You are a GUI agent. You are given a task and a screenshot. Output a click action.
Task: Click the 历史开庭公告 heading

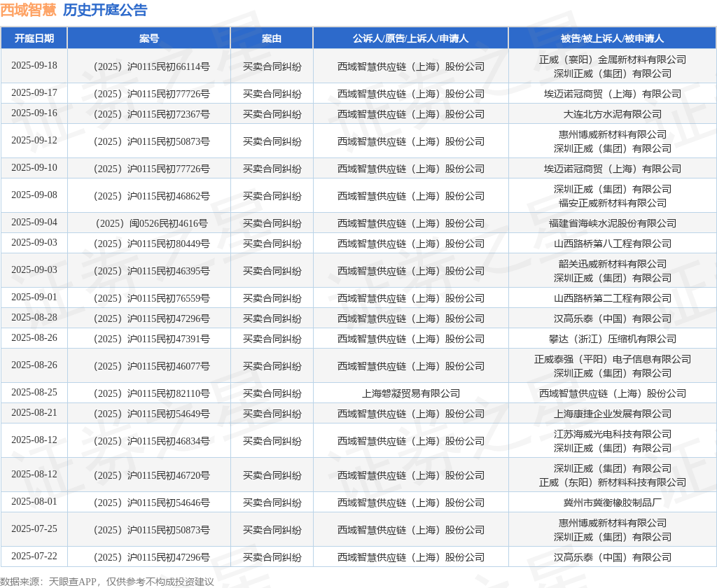pyautogui.click(x=105, y=10)
